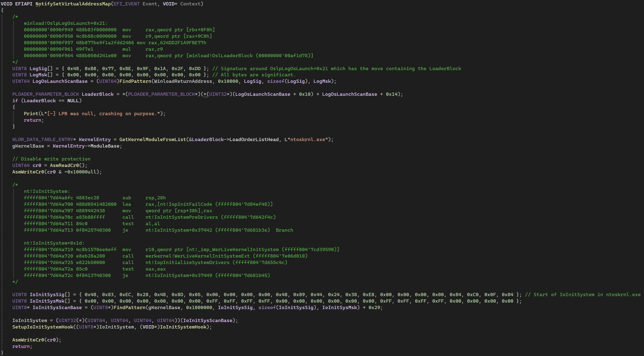Click the WinloadReturnAddress argument
Screen dimensions: 644x356
click(183, 81)
